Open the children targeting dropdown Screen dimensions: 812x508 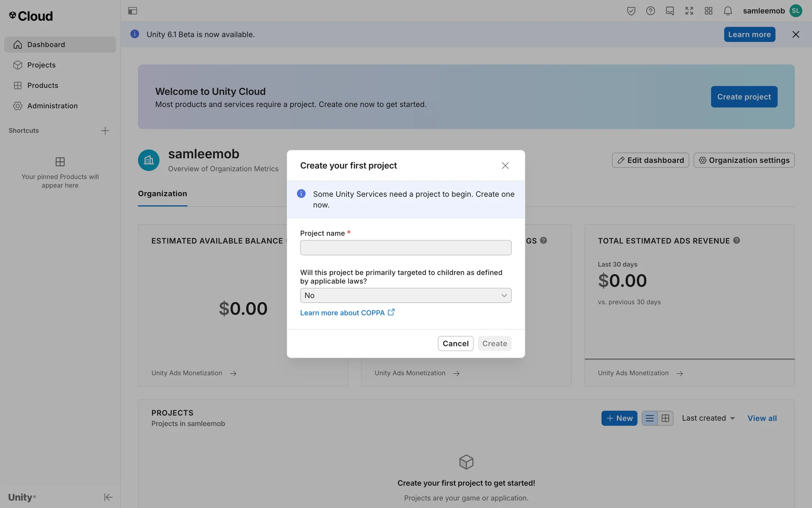pyautogui.click(x=406, y=295)
